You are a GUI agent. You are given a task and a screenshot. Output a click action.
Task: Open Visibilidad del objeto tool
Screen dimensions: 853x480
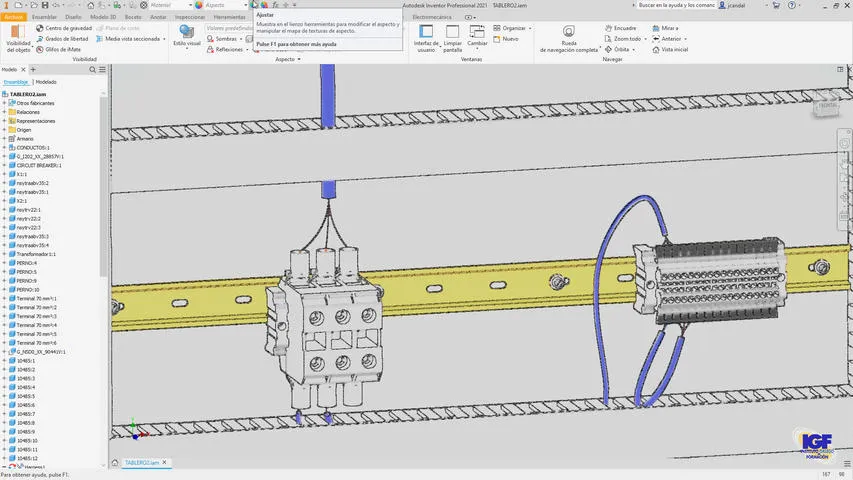click(18, 38)
